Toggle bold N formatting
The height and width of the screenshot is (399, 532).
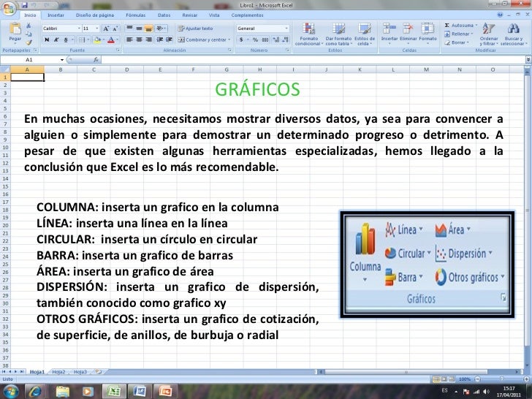pos(47,39)
